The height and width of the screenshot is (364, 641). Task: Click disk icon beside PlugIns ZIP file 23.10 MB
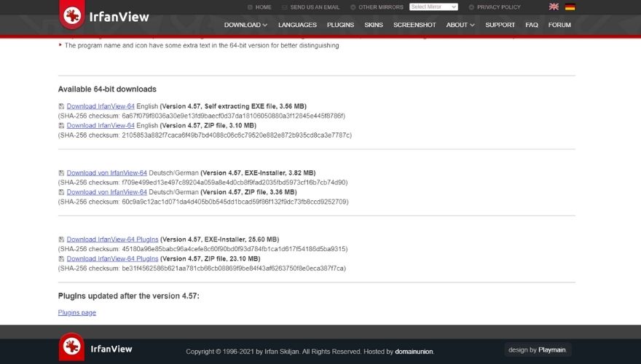point(61,258)
